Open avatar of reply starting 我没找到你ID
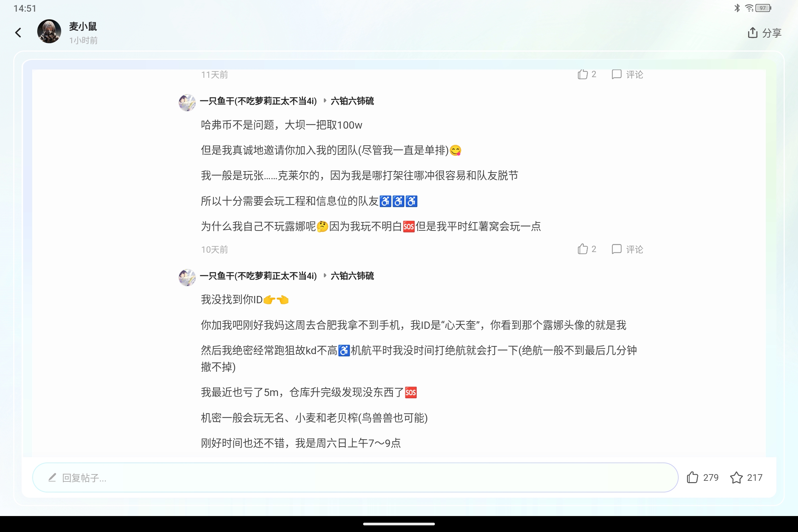Screen dimensions: 798x532 (x=187, y=278)
